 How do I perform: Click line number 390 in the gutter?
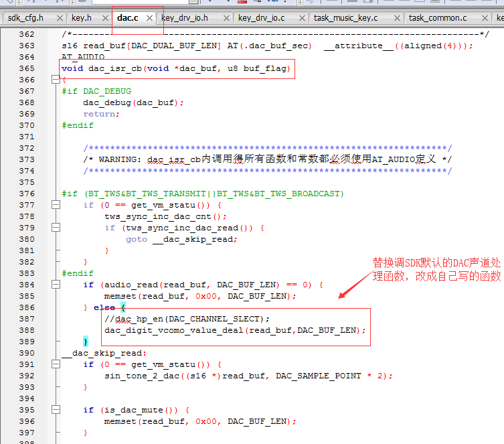click(x=27, y=353)
